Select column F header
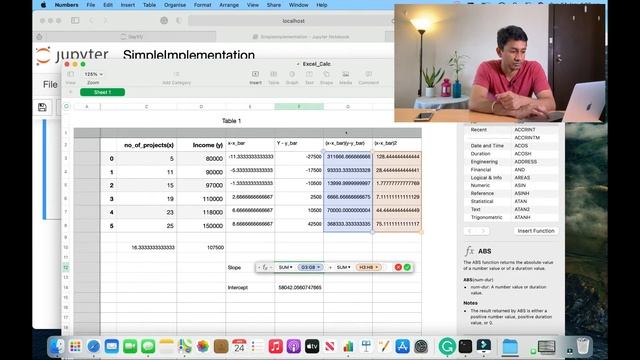640x360 pixels. (x=299, y=107)
